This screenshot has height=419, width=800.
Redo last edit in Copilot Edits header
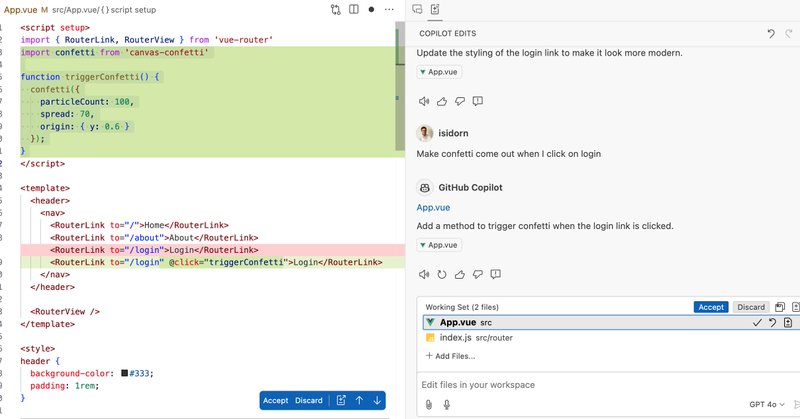click(x=789, y=34)
